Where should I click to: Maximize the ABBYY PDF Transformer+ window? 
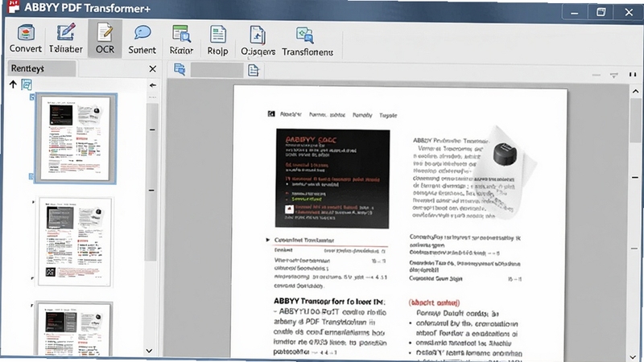[x=601, y=12]
